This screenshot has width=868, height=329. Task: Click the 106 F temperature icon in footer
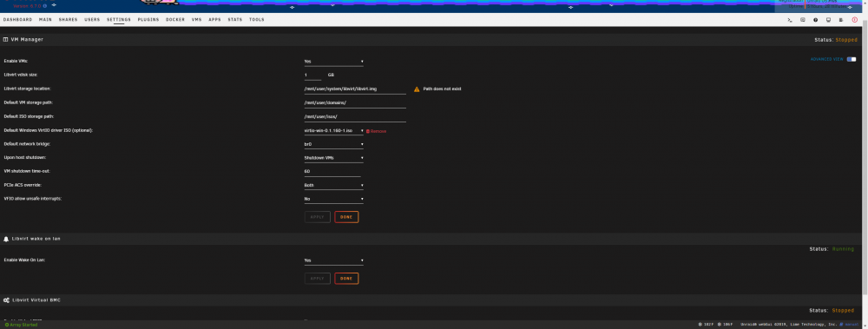click(720, 325)
